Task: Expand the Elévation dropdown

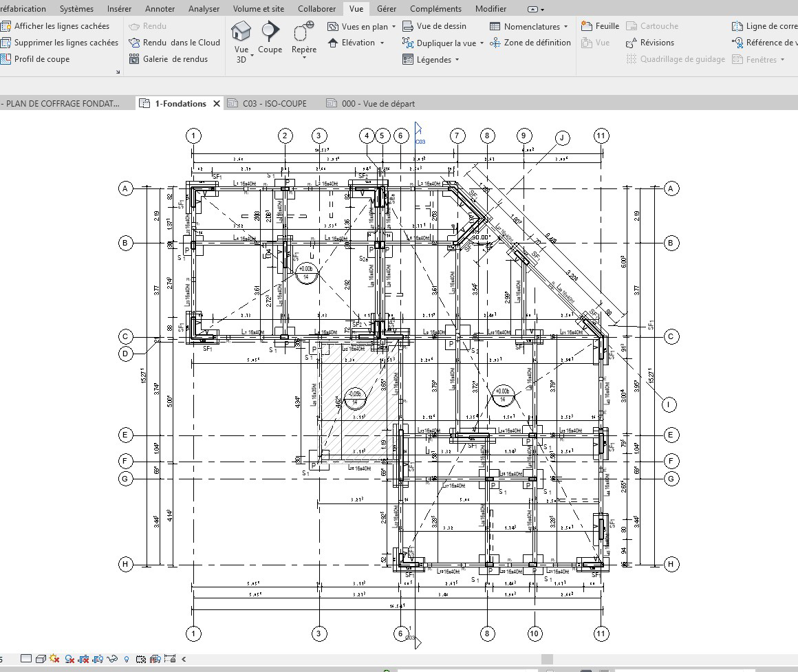Action: [382, 43]
